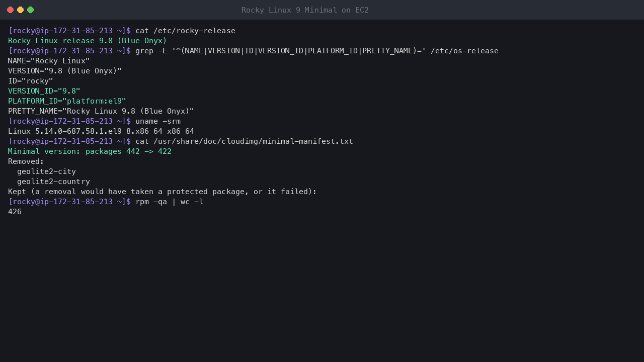Click the 'Removed:' line
Screen dimensions: 644x362
(x=26, y=161)
